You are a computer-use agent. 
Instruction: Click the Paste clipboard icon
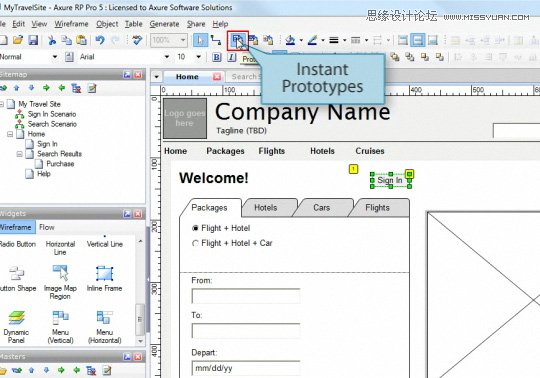pos(81,40)
